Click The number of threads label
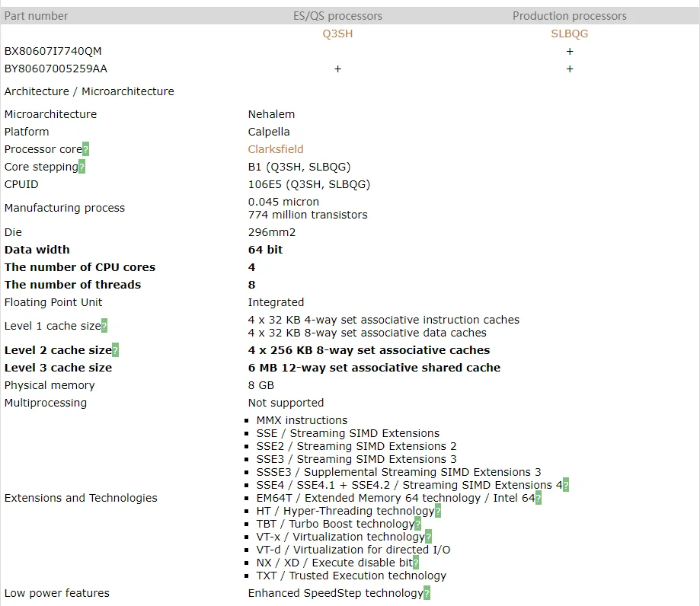 [73, 285]
